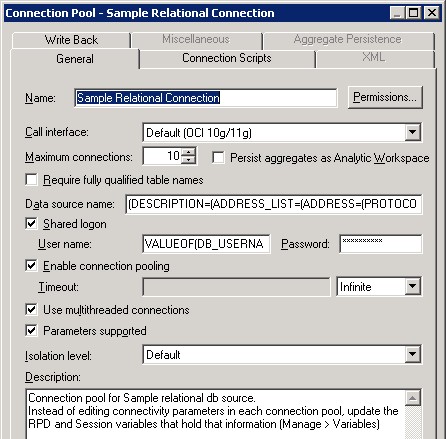The height and width of the screenshot is (439, 446).
Task: Increase Maximum connections with up arrow
Action: [x=189, y=152]
